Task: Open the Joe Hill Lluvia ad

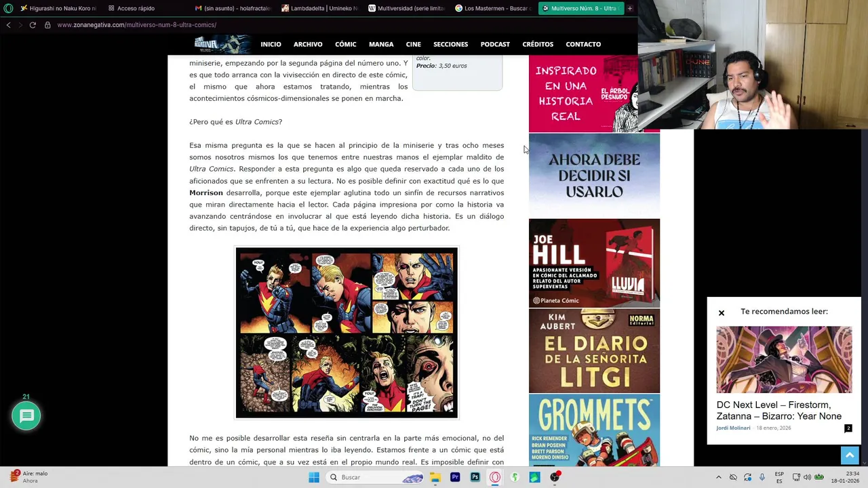Action: pos(594,263)
